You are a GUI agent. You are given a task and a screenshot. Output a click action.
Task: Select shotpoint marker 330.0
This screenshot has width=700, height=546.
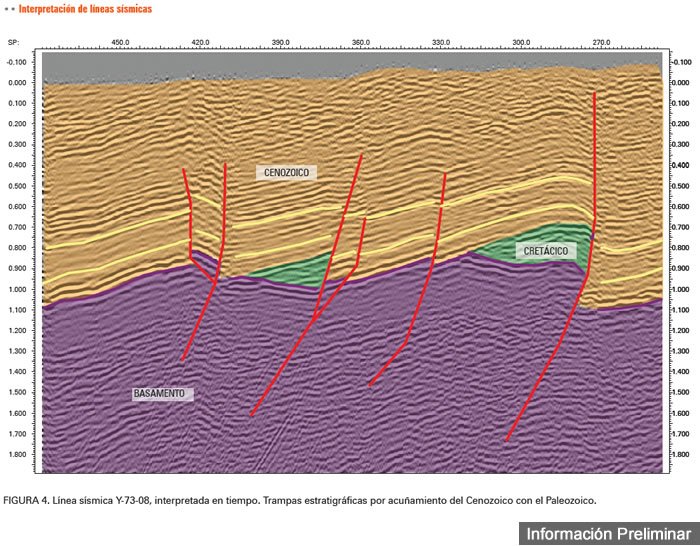441,43
